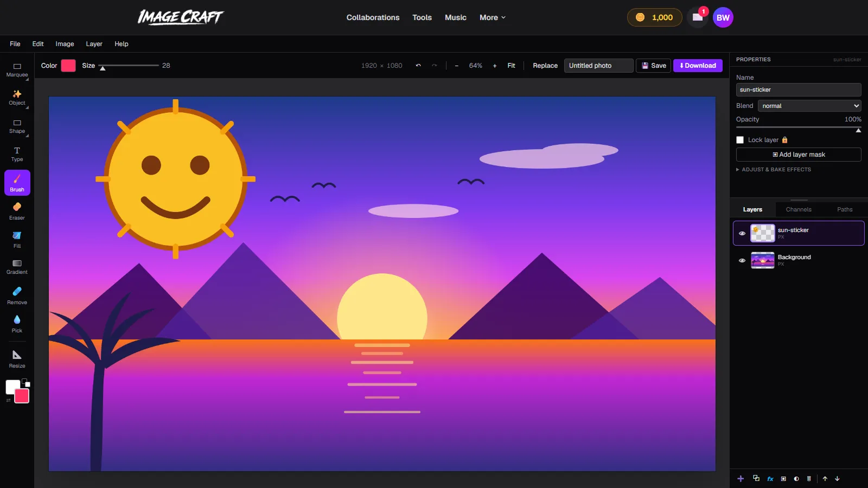Viewport: 868px width, 488px height.
Task: Hide the sun-sticker layer
Action: 742,233
